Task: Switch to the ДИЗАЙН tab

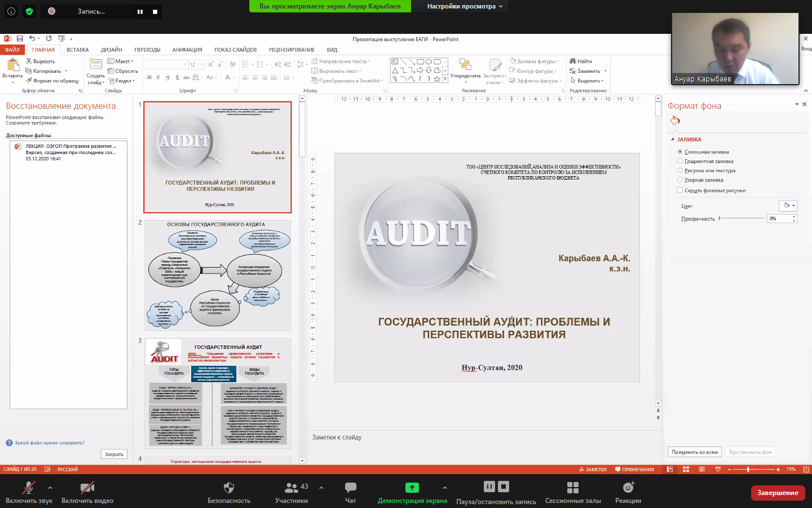Action: click(x=112, y=50)
